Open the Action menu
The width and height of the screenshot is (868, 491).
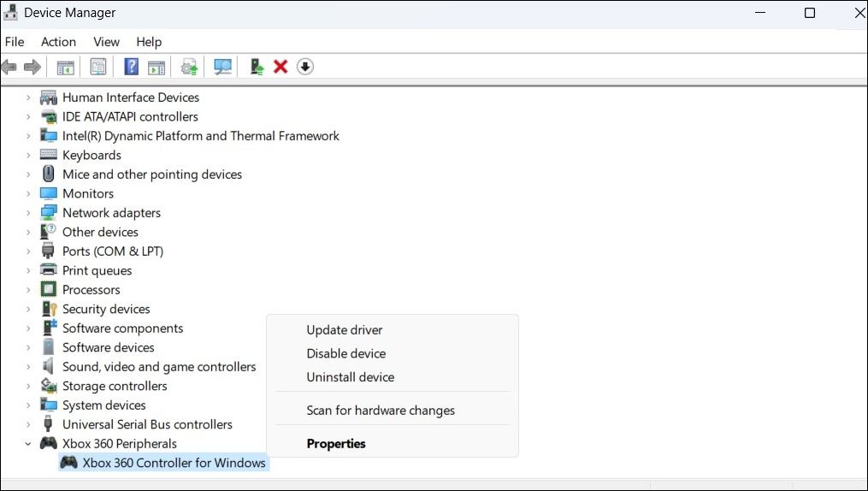58,42
